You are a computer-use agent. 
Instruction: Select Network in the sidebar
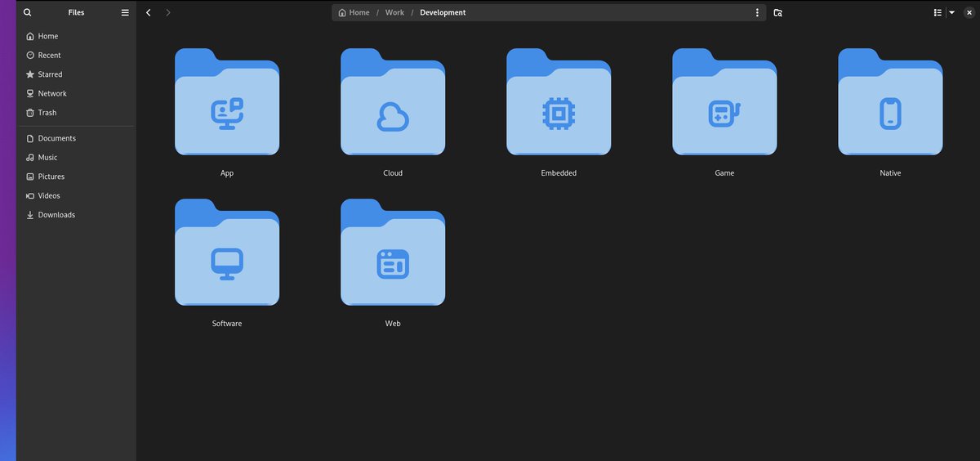(76, 93)
